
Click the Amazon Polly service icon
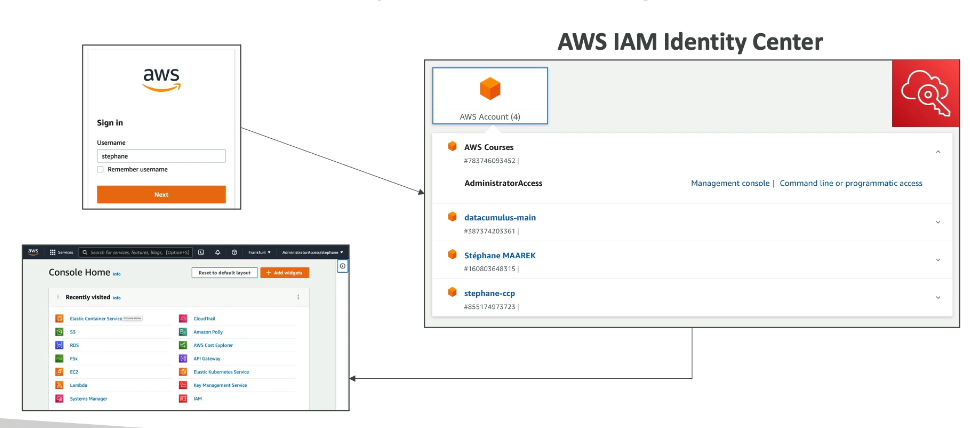click(183, 332)
